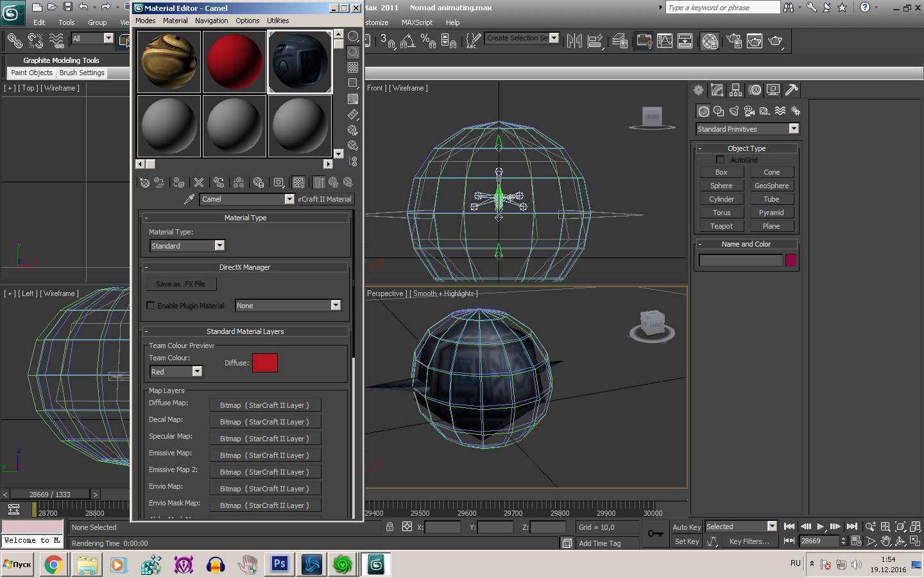Switch to Utilities hammer panel tab

point(792,90)
